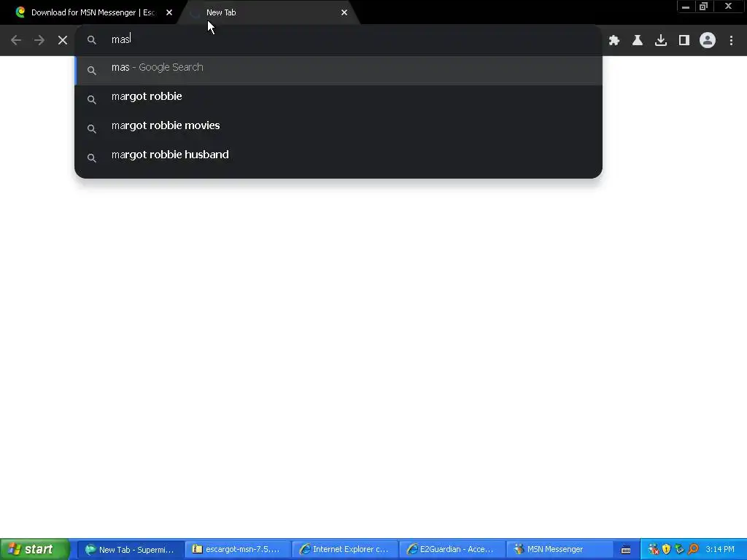Select 'margot robbie movies' suggestion
747x560 pixels.
pos(338,128)
